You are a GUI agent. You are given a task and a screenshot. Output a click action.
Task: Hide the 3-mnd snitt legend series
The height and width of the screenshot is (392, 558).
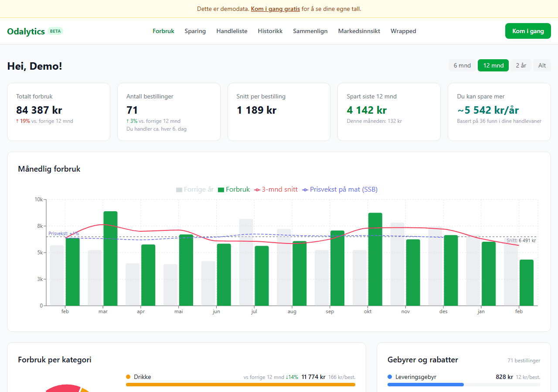[276, 189]
